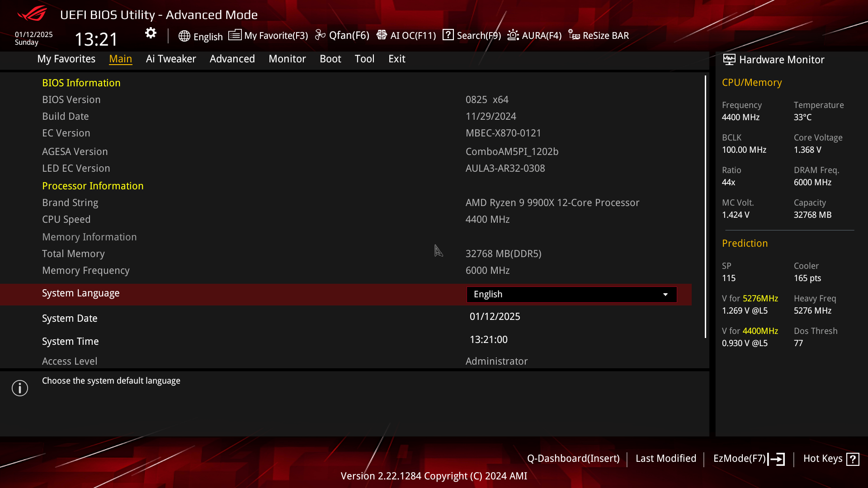Click the Qfan fan icon
This screenshot has height=488, width=868.
pos(320,35)
